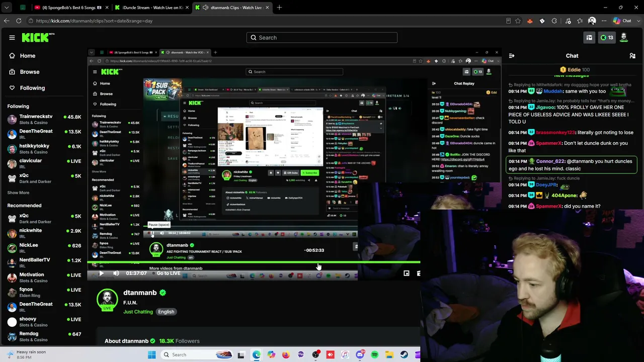Viewport: 644px width, 362px height.
Task: Open Browse in the sidebar
Action: click(30, 72)
